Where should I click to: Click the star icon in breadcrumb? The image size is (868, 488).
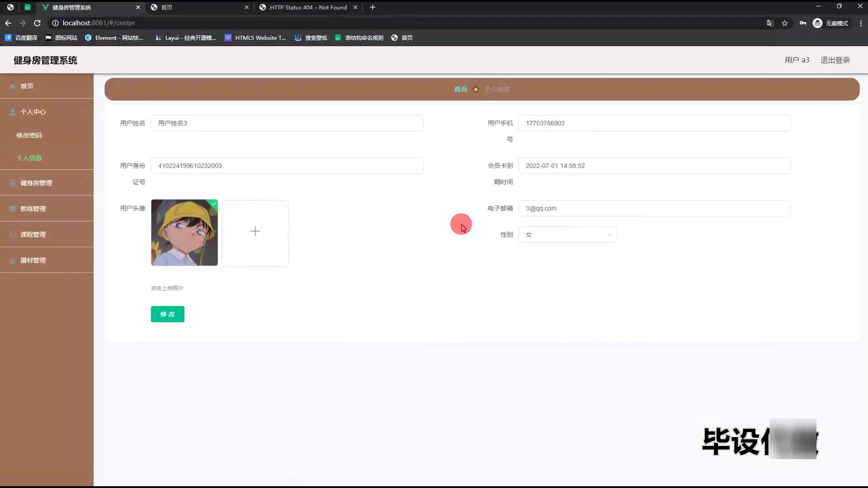(476, 89)
